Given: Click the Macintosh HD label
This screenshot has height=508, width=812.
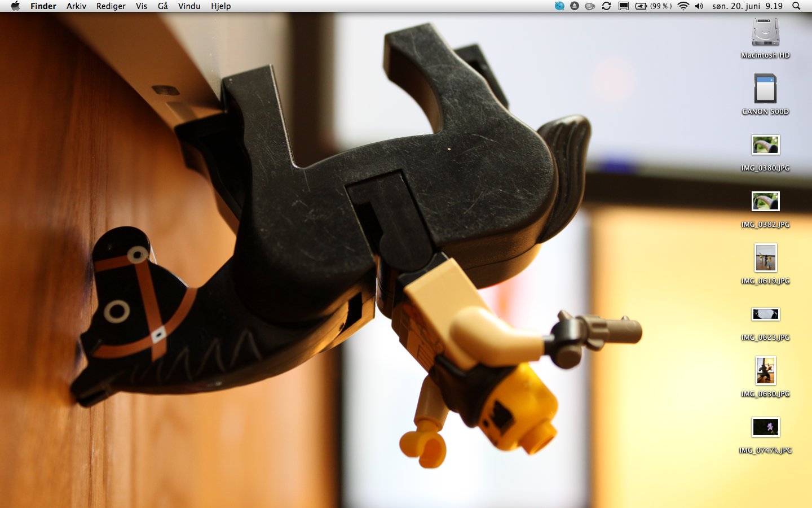Looking at the screenshot, I should 765,55.
